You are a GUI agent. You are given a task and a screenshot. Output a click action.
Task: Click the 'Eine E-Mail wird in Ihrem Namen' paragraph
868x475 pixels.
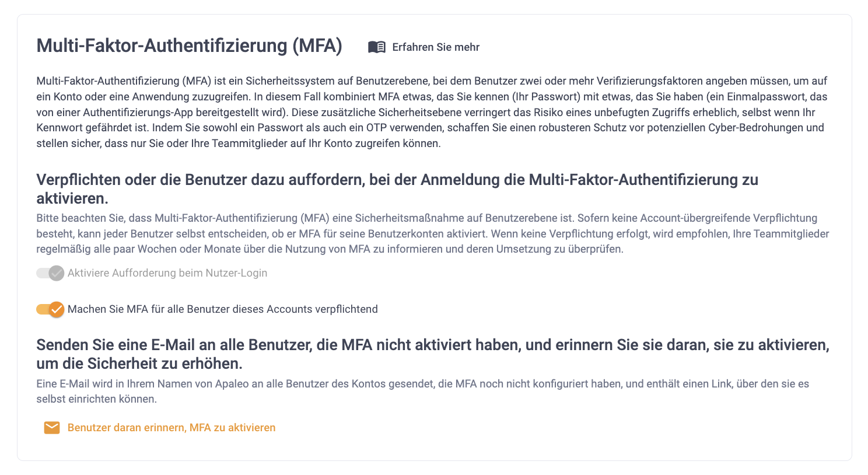[x=423, y=392]
